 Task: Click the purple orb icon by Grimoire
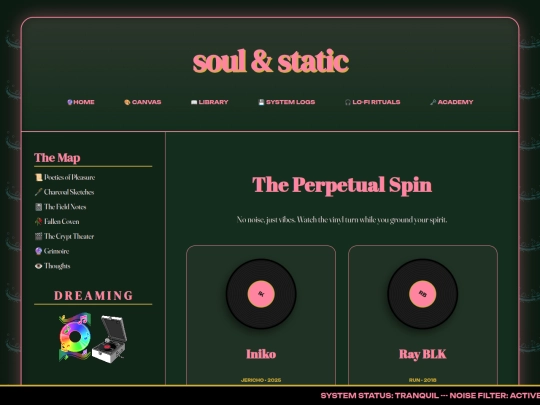pyautogui.click(x=38, y=251)
